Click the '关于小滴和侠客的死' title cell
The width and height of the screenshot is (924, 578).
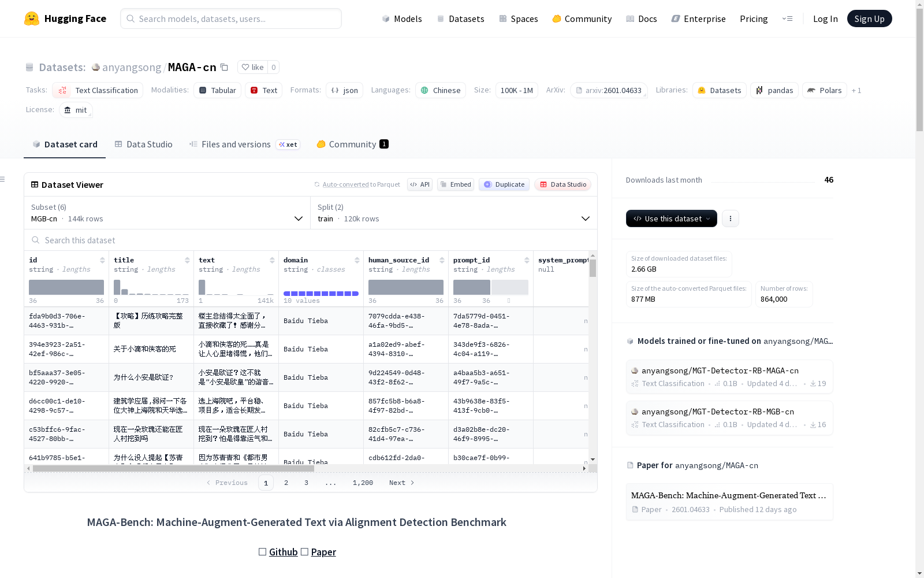(x=151, y=349)
